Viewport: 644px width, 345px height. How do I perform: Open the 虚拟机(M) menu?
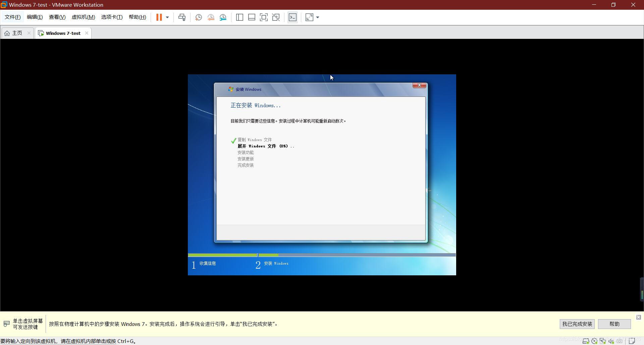pyautogui.click(x=83, y=17)
